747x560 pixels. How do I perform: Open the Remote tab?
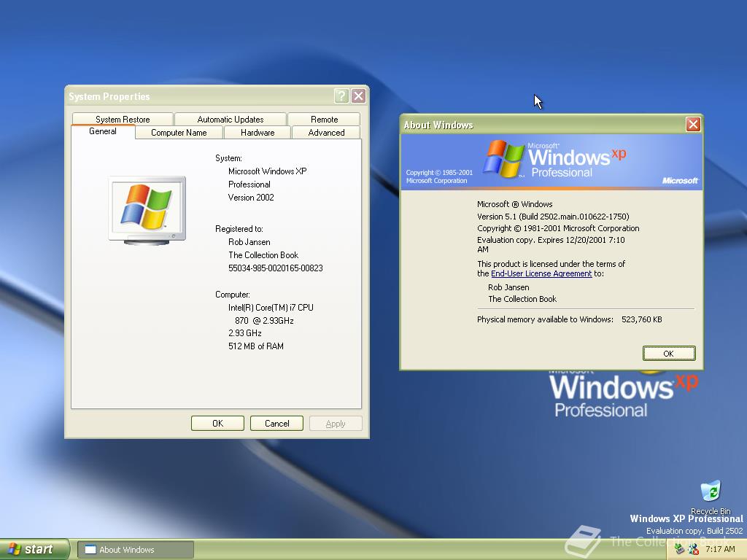point(324,119)
